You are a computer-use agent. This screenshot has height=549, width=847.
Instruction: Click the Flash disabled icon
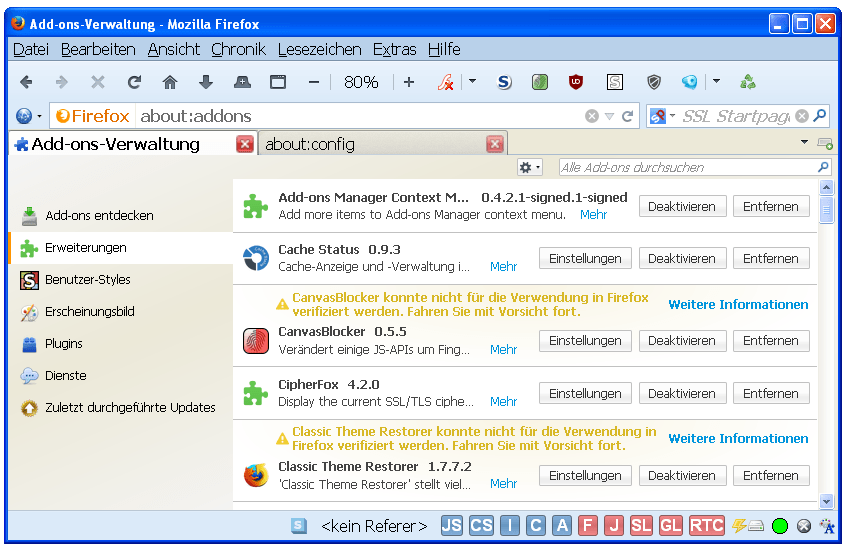[x=446, y=82]
